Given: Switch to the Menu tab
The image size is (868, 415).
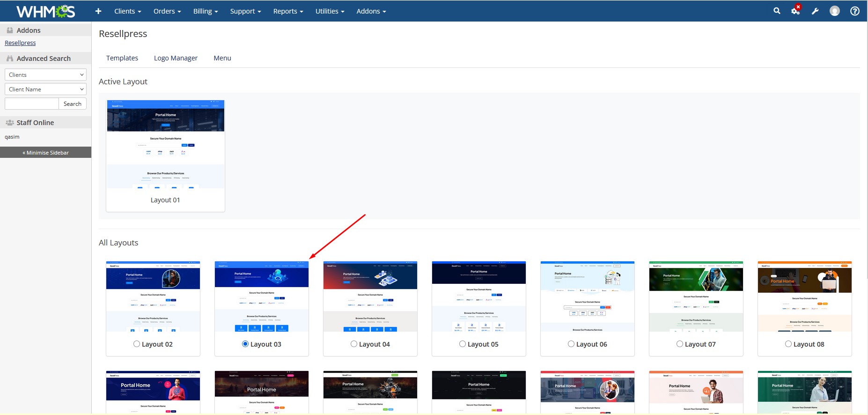Looking at the screenshot, I should coord(222,58).
